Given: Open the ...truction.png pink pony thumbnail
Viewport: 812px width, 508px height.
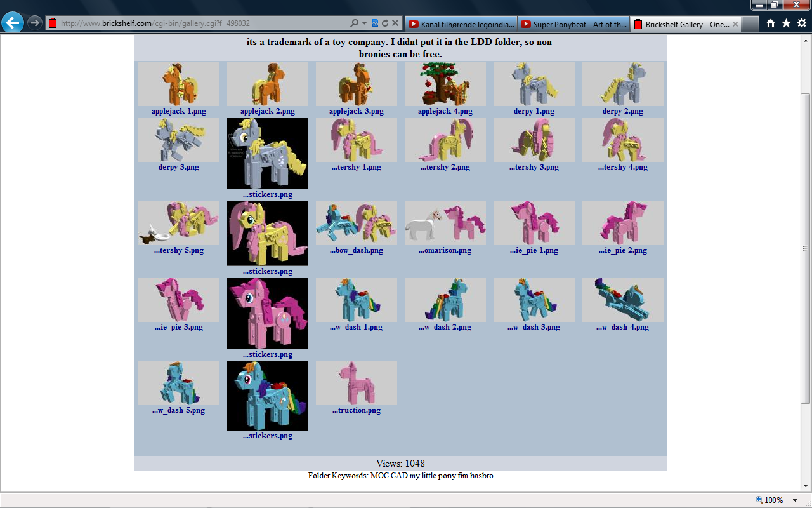Looking at the screenshot, I should click(357, 383).
